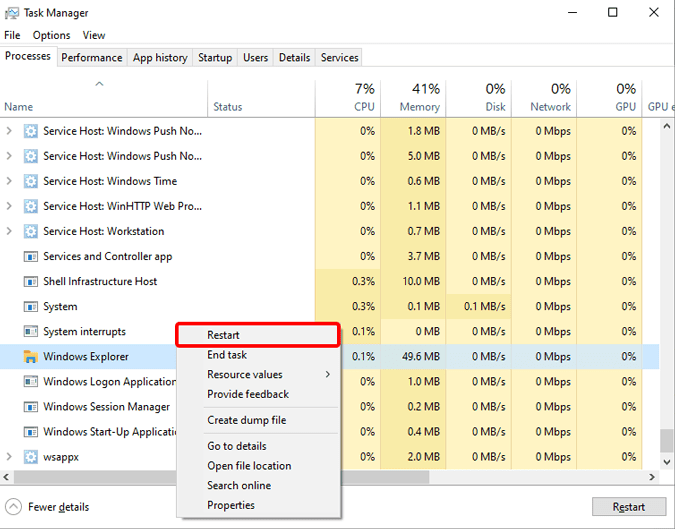Click the Services and Controller app icon
The image size is (675, 529).
coord(31,257)
